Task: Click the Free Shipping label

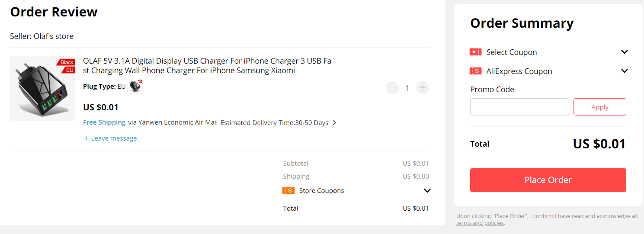Action: 104,122
